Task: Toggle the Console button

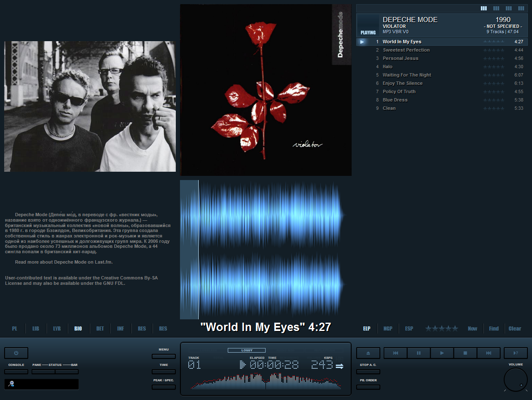Action: coord(16,372)
